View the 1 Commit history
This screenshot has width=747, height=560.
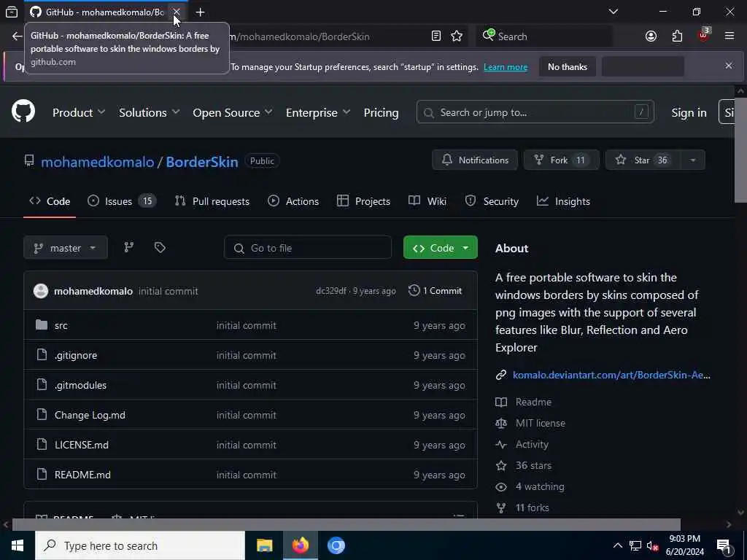tap(435, 290)
